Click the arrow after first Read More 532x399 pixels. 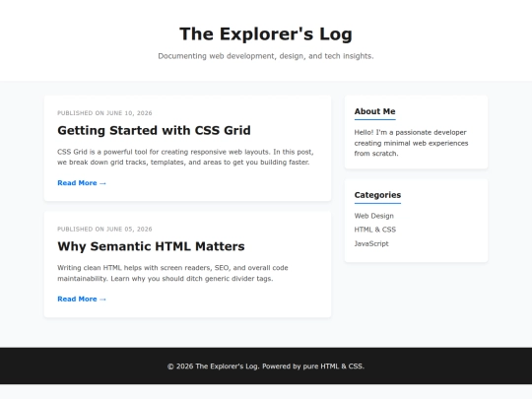click(x=102, y=183)
